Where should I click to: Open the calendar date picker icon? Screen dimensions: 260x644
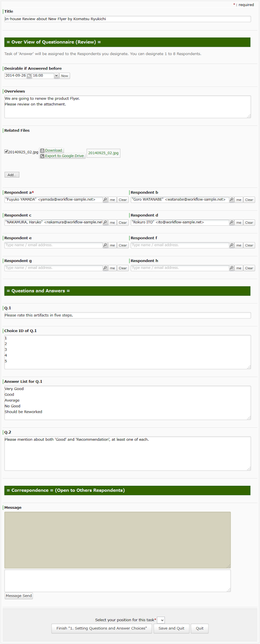click(29, 76)
